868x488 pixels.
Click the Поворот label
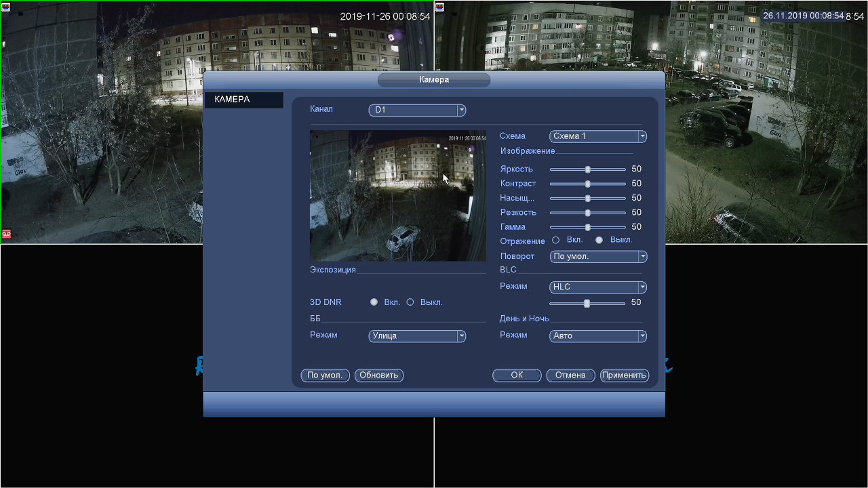click(x=517, y=256)
